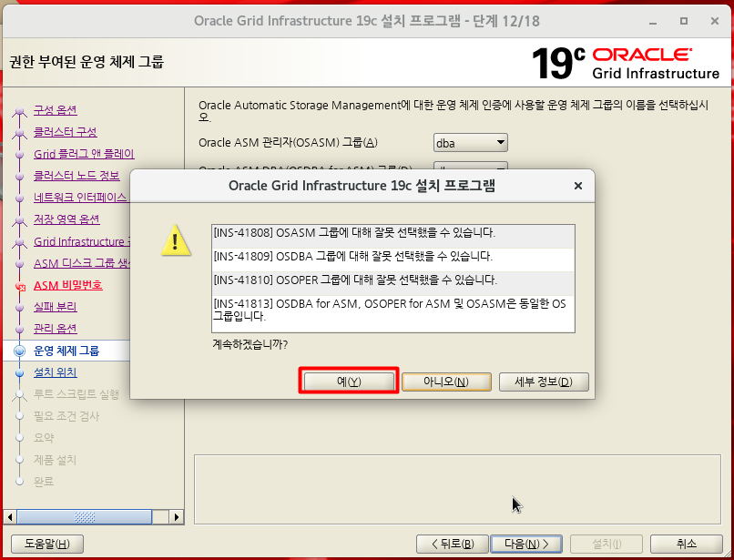Click the step bullet beside 실패 분리
The image size is (734, 560).
click(x=20, y=308)
